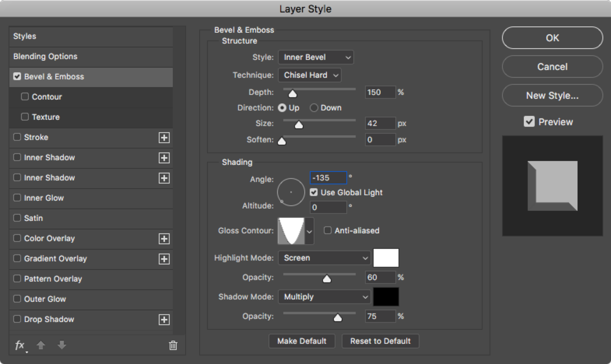Enable the Contour checkbox

[25, 96]
